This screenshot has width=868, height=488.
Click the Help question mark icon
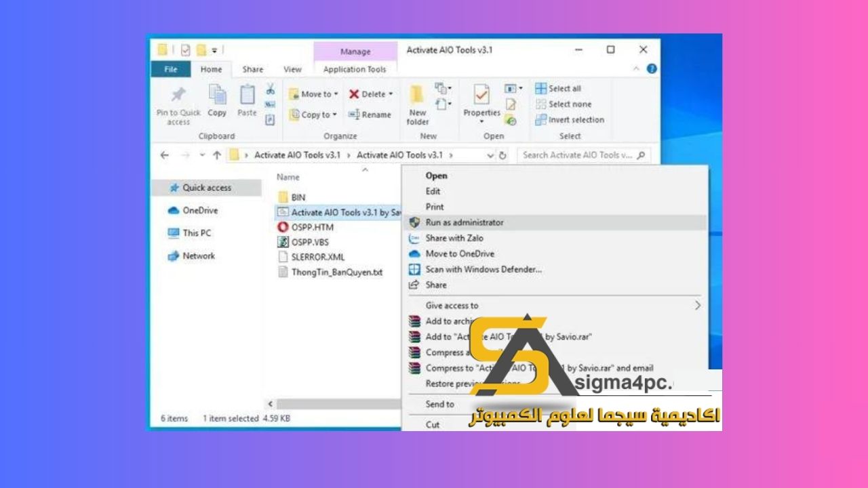point(652,68)
